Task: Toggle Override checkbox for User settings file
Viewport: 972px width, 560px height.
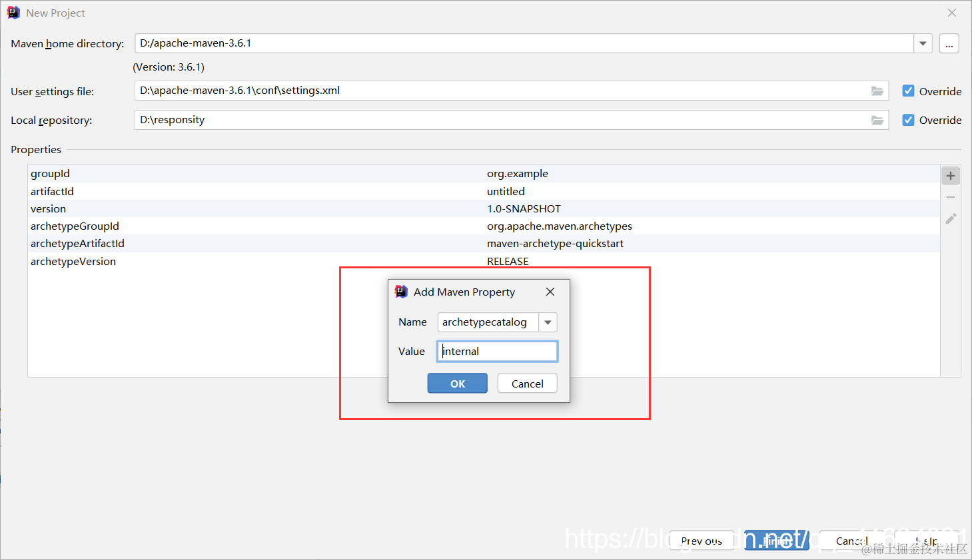Action: click(908, 91)
